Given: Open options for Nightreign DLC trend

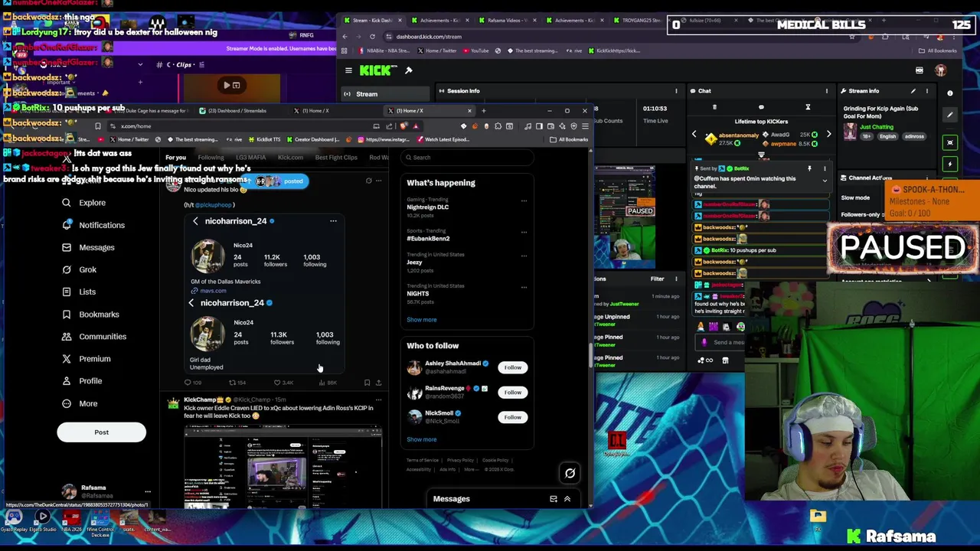Looking at the screenshot, I should click(524, 201).
